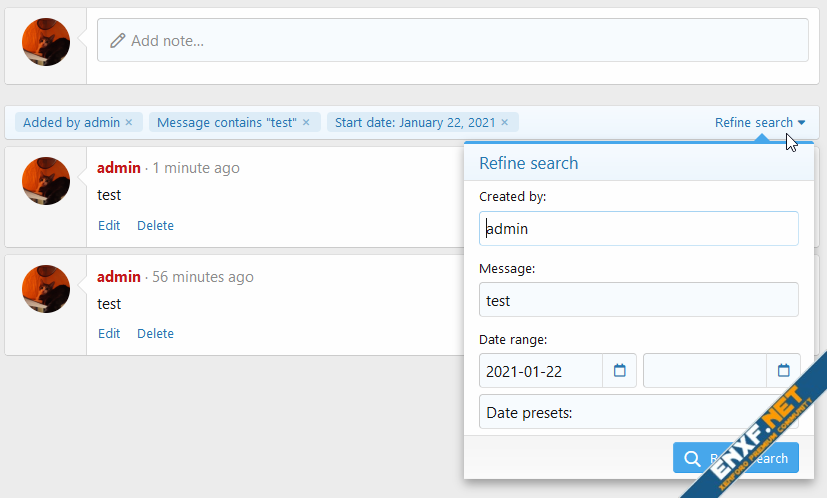Viewport: 827px width, 498px height.
Task: Delete the note from 56 minutes ago
Action: [x=155, y=334]
